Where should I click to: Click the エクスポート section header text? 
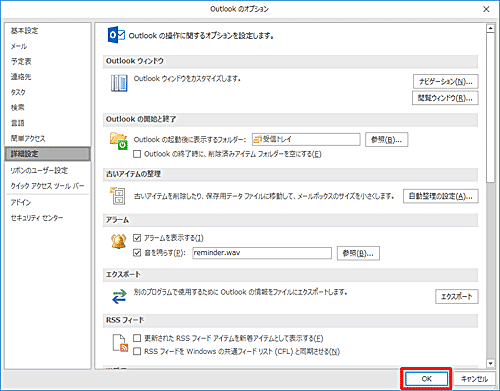coord(123,274)
